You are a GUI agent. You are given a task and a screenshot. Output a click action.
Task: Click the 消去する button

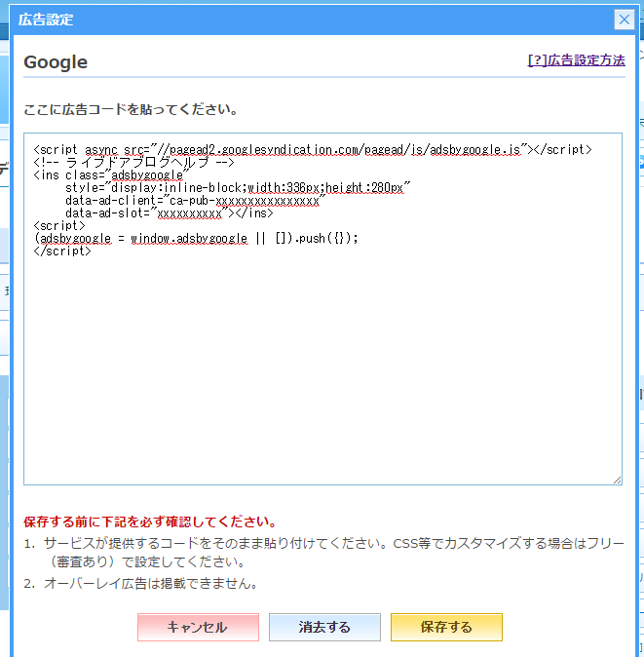[x=324, y=627]
